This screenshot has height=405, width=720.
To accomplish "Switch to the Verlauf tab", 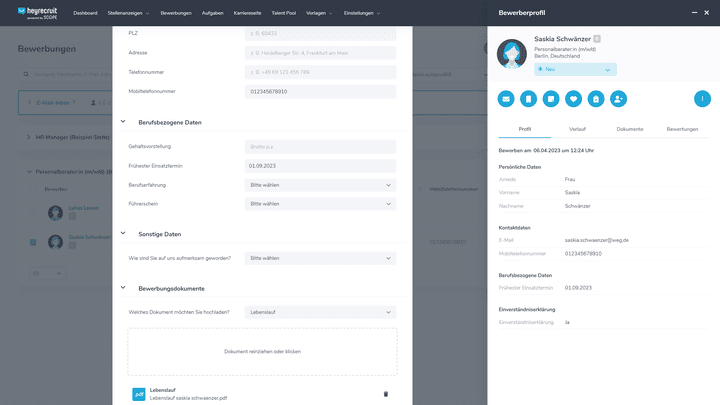I will tap(577, 130).
